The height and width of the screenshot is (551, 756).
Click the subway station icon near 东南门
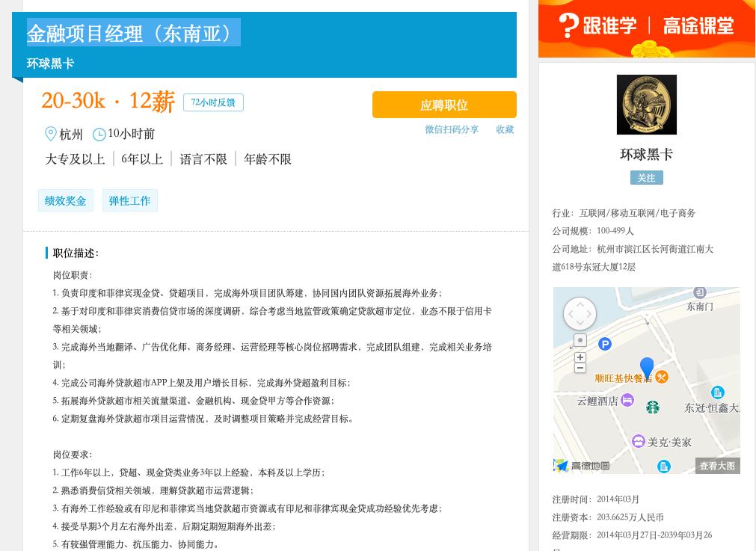point(698,293)
